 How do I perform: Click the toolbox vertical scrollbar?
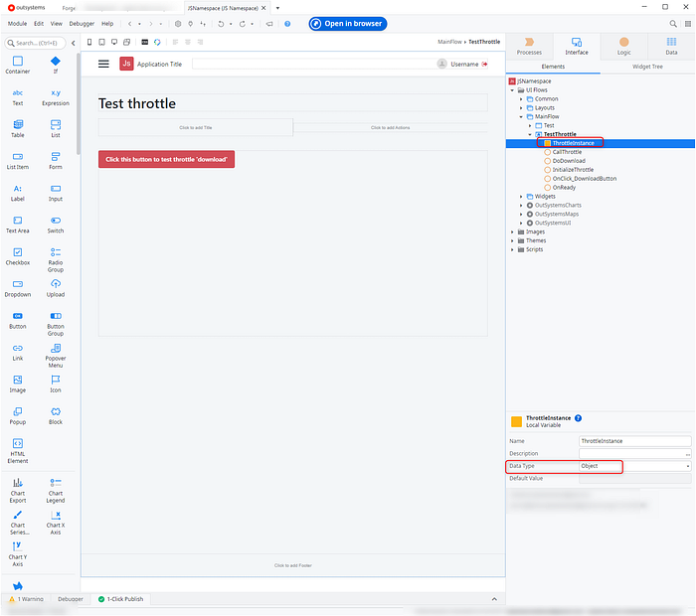pos(78,109)
